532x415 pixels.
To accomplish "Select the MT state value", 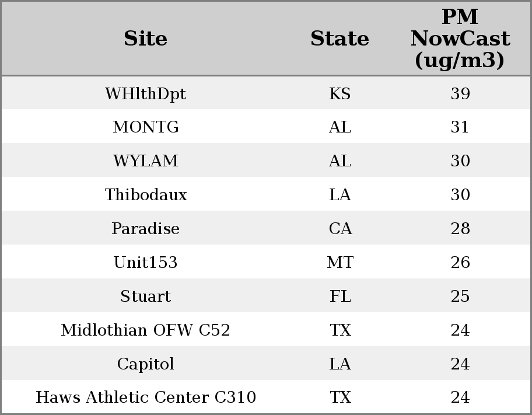I will click(x=339, y=263).
